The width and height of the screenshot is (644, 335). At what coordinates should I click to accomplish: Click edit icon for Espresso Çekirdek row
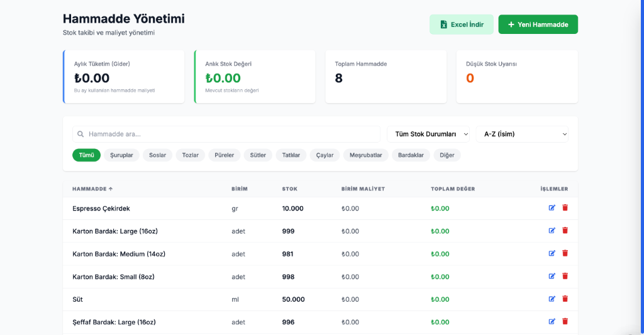point(552,208)
